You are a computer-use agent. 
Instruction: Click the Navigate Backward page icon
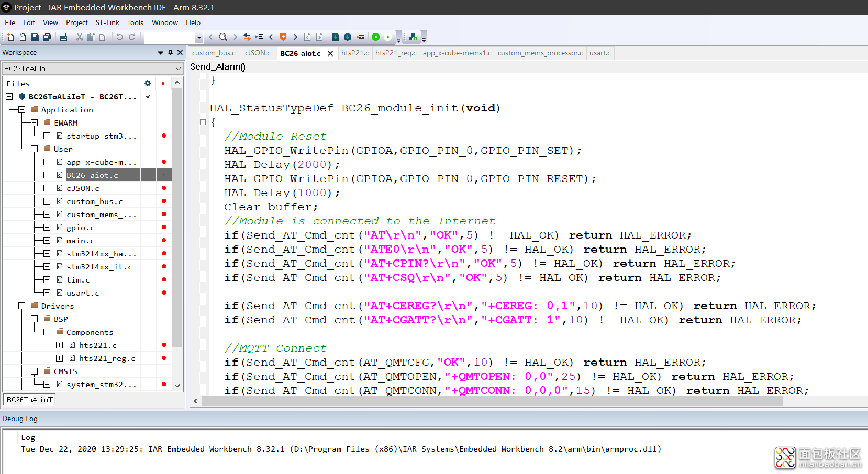(307, 37)
